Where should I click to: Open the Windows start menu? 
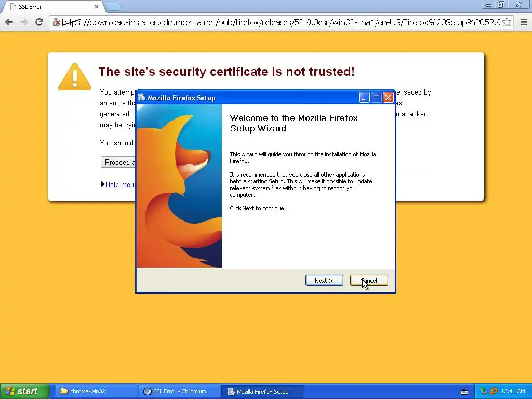coord(24,391)
